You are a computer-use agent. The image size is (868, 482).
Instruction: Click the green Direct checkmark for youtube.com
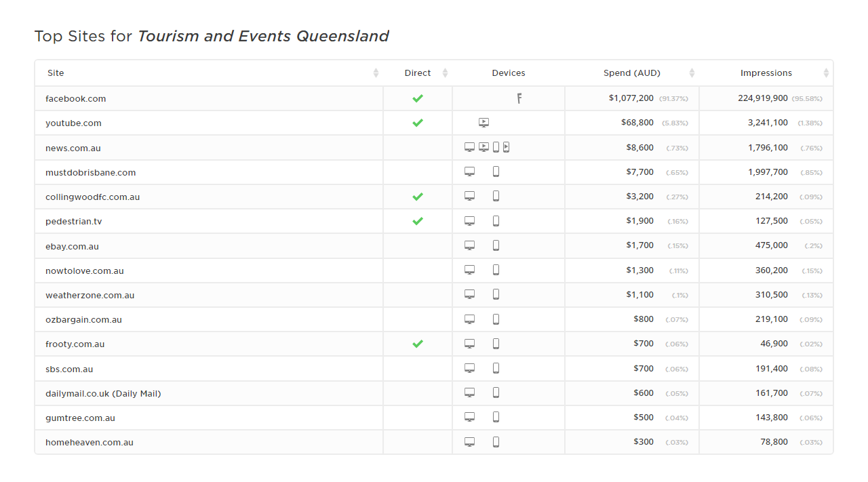(418, 123)
